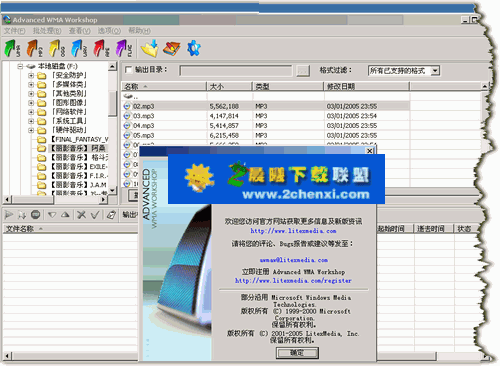Click the wmaw@litexmedia.com email link

(294, 260)
